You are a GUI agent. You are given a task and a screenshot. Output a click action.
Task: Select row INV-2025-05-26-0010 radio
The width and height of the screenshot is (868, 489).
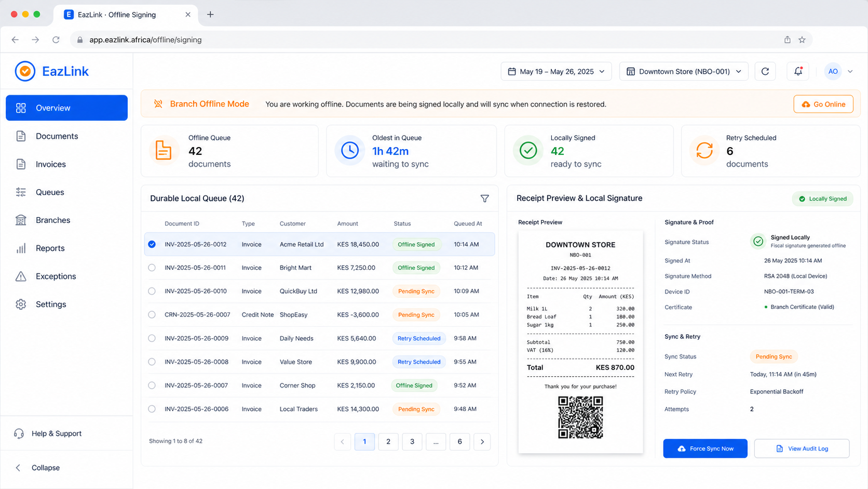pyautogui.click(x=152, y=291)
